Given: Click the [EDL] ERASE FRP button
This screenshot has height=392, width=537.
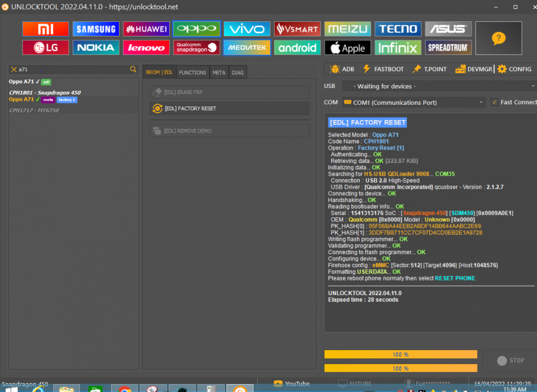Looking at the screenshot, I should point(229,92).
